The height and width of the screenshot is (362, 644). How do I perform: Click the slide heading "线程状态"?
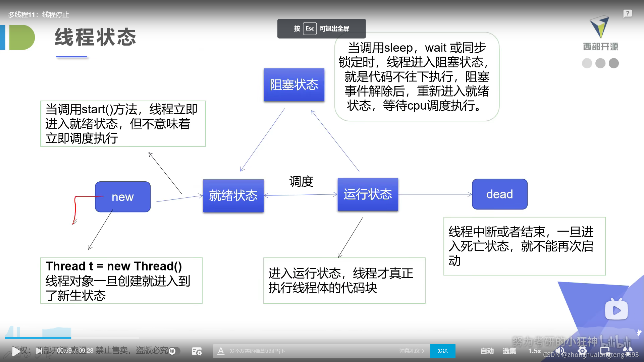[96, 37]
